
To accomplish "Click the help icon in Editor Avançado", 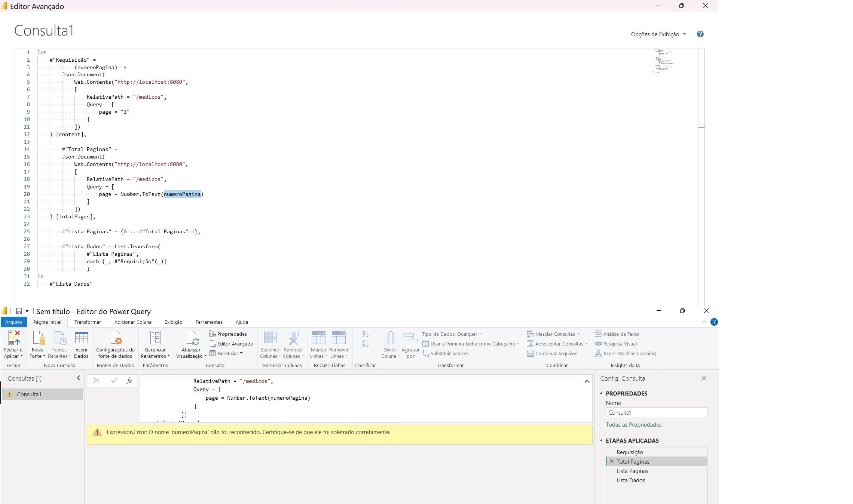I will (700, 34).
